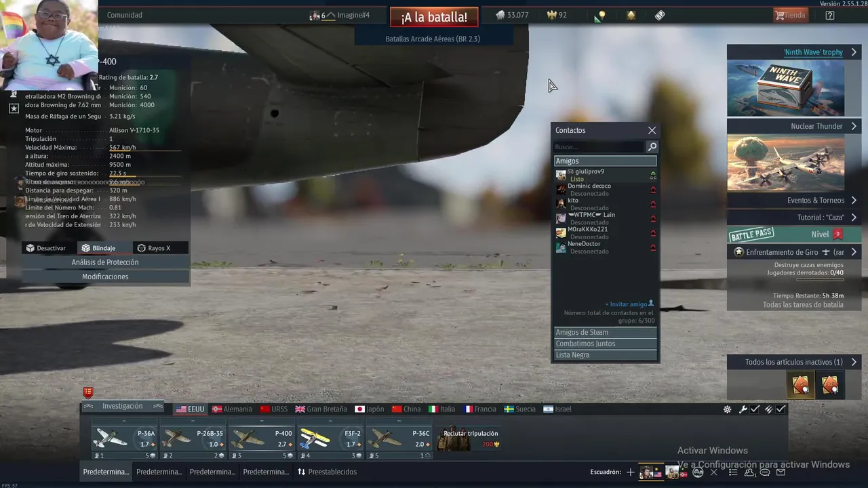Click the first inactive booster item icon
This screenshot has width=868, height=488.
pyautogui.click(x=801, y=385)
